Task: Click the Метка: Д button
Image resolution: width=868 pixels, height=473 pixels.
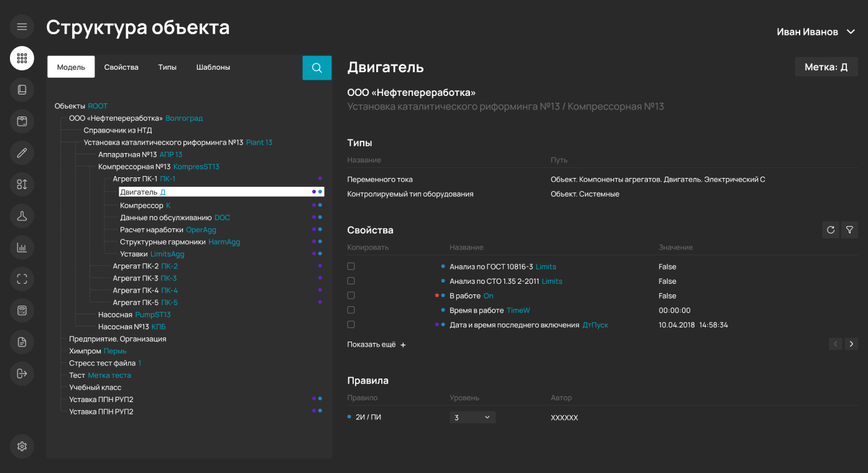Action: (826, 67)
